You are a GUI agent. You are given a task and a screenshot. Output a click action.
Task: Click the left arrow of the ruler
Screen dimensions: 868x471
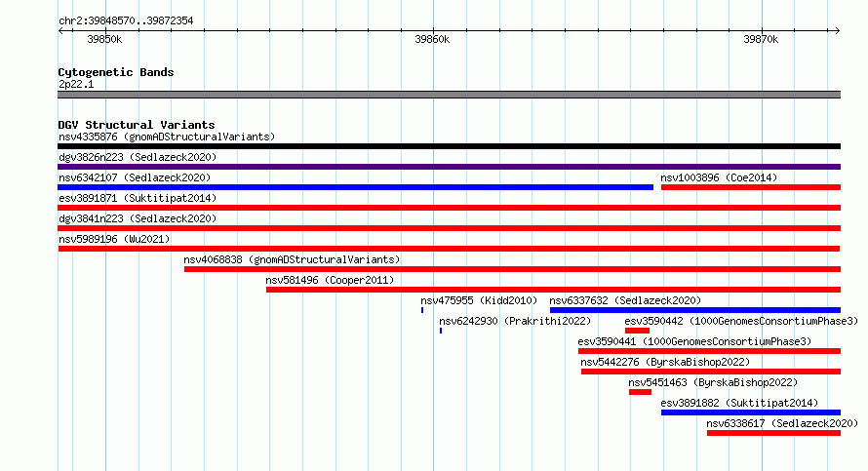tap(60, 31)
